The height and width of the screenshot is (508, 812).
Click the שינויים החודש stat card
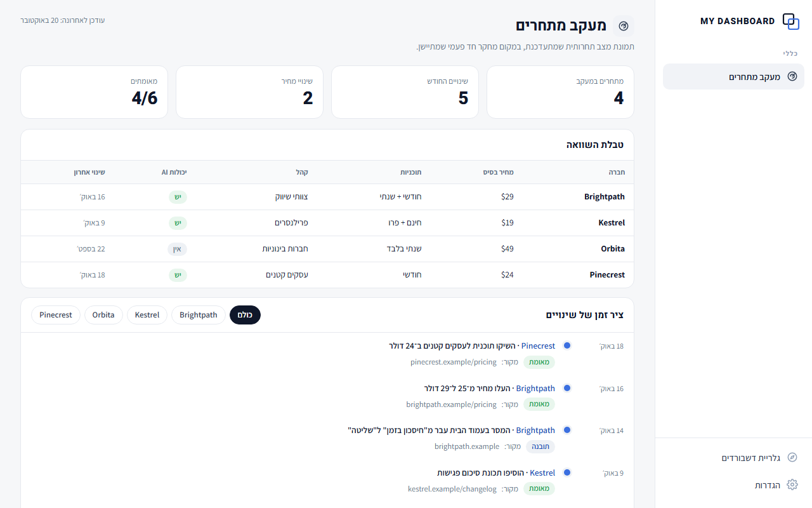click(x=405, y=92)
